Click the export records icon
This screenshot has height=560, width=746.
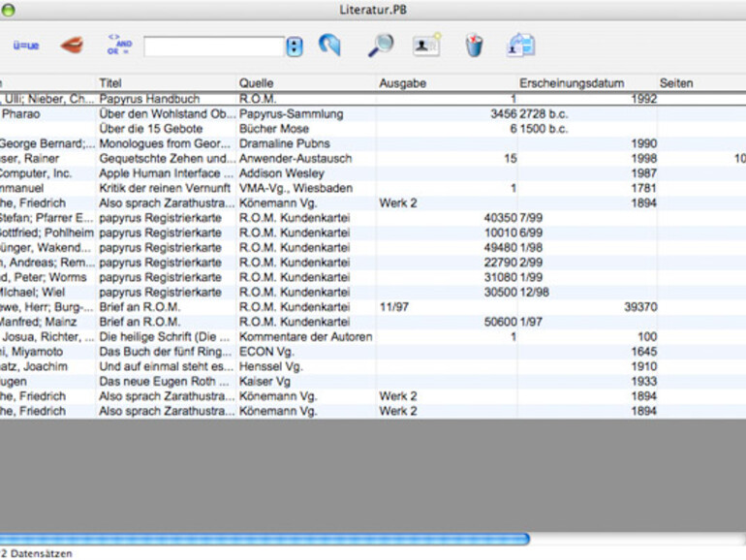point(521,46)
